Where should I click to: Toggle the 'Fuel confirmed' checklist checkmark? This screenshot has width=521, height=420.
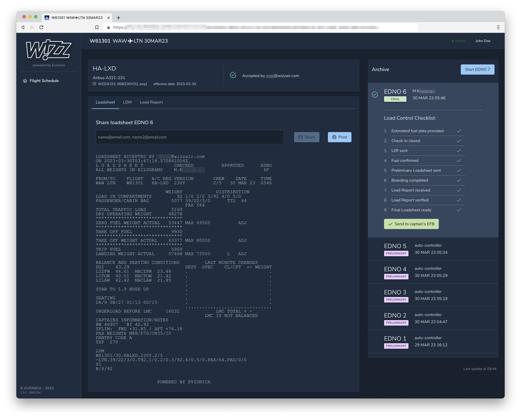[x=459, y=160]
